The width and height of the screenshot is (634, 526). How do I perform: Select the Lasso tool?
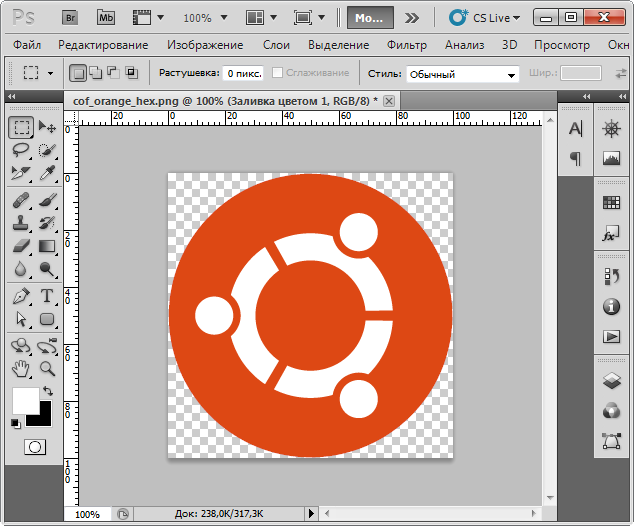pyautogui.click(x=21, y=150)
